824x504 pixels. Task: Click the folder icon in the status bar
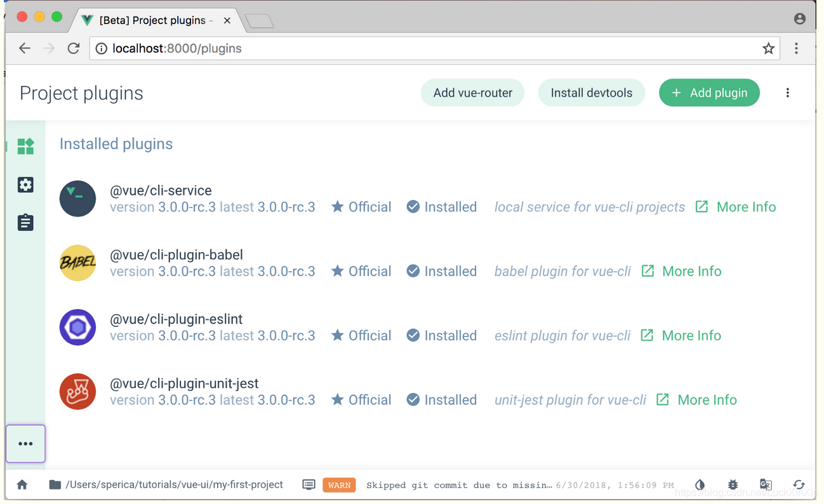point(55,485)
